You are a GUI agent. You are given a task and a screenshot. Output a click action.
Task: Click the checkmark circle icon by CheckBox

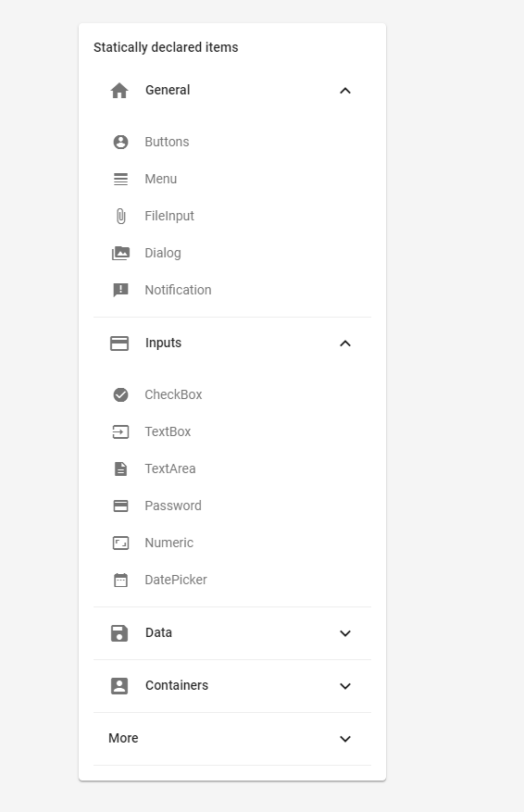tap(120, 394)
